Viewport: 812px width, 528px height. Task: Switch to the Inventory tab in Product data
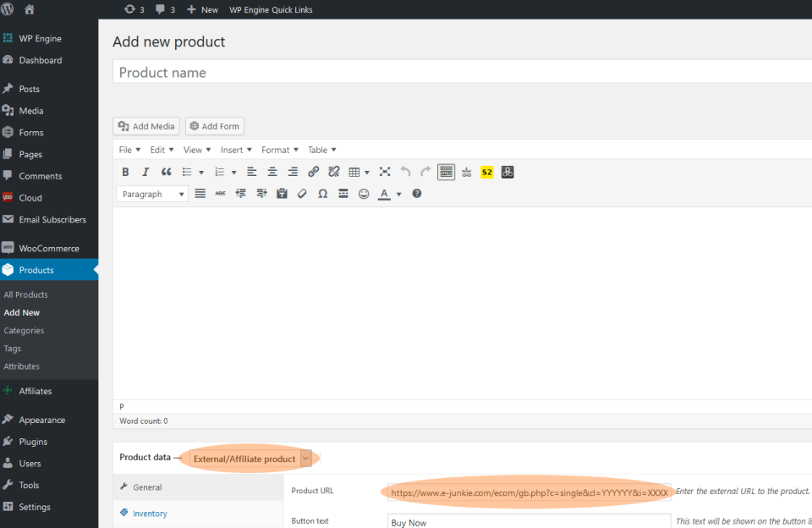(x=152, y=513)
